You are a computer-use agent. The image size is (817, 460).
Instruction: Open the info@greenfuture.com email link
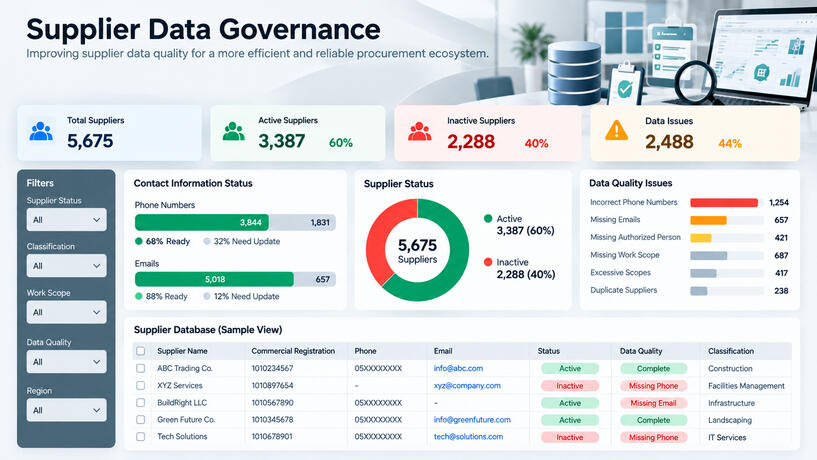click(472, 420)
